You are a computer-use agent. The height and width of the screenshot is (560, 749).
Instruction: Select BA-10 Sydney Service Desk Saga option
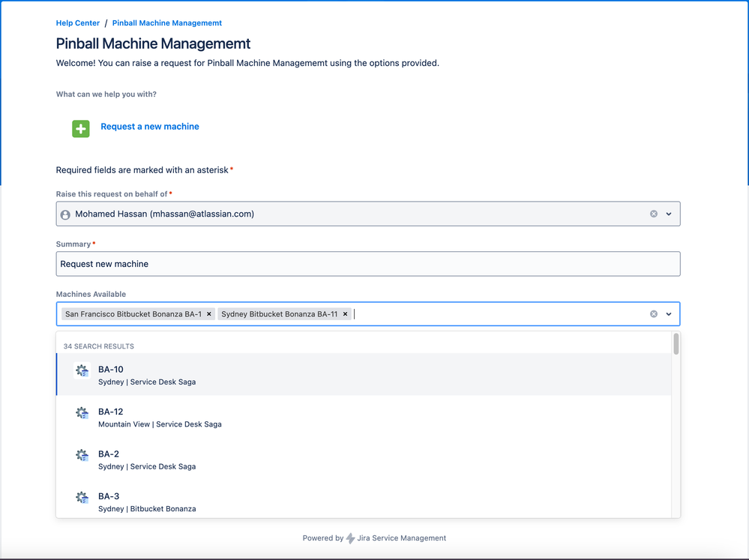(364, 375)
